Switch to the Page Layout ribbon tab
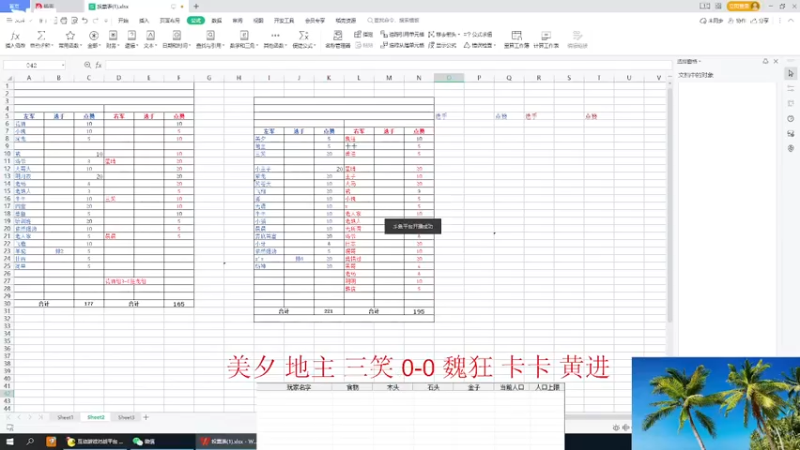Viewport: 800px width, 450px height. [169, 20]
